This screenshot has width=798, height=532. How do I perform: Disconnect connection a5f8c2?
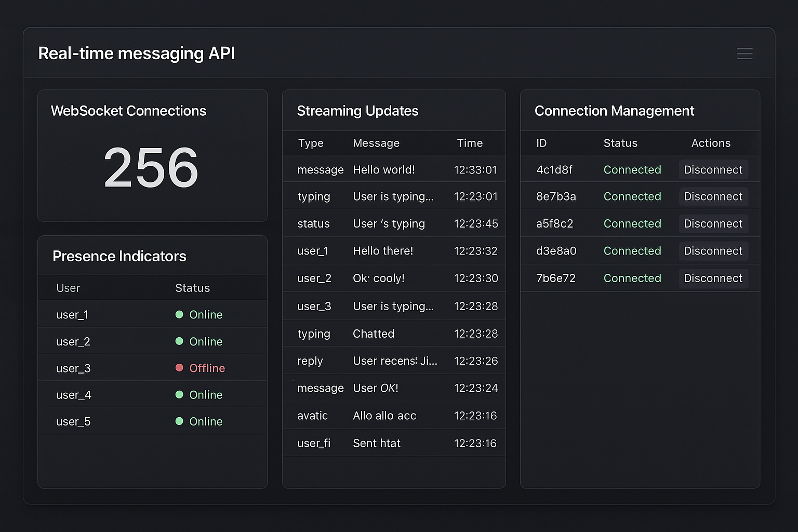(713, 223)
